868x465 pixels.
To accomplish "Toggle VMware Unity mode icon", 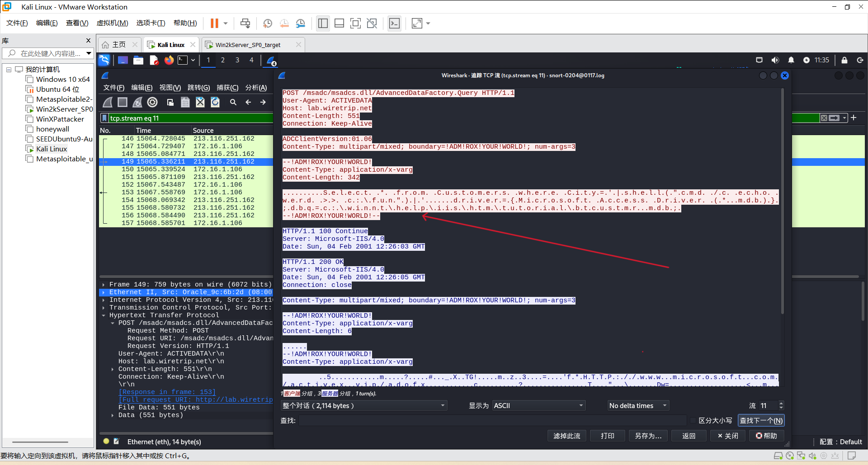I will 372,23.
